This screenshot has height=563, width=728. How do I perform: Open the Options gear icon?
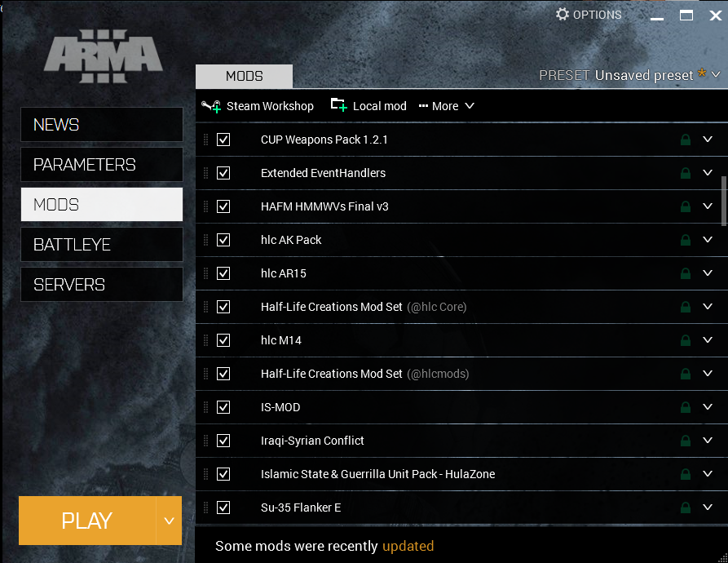(x=563, y=15)
